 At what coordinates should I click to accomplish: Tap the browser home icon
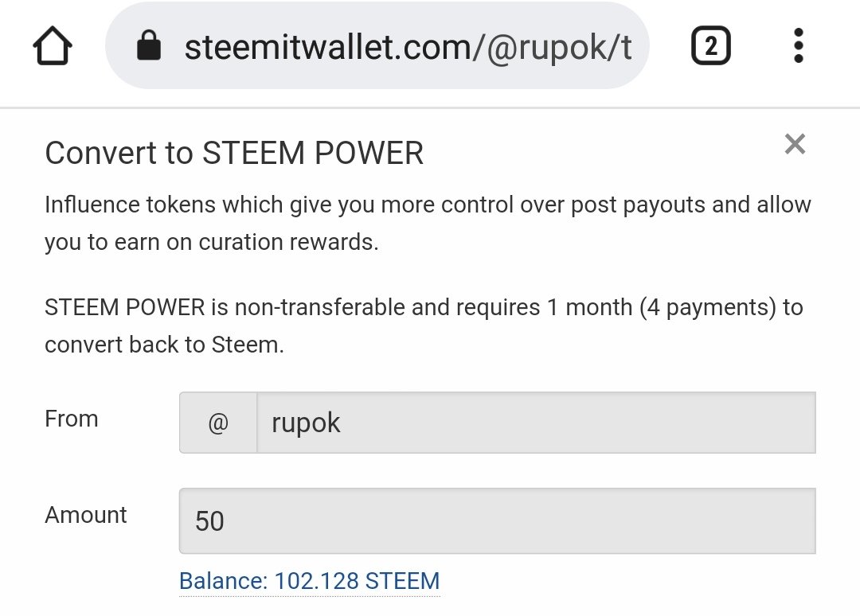click(x=53, y=47)
